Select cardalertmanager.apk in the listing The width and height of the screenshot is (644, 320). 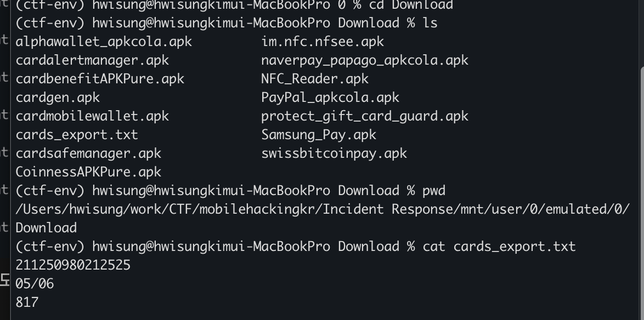point(92,60)
